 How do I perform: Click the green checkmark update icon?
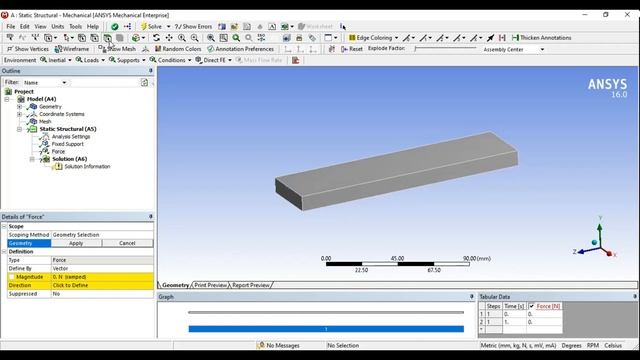click(115, 27)
